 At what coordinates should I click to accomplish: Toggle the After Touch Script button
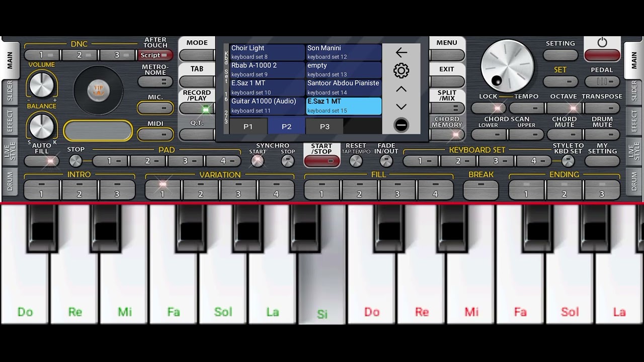coord(155,55)
